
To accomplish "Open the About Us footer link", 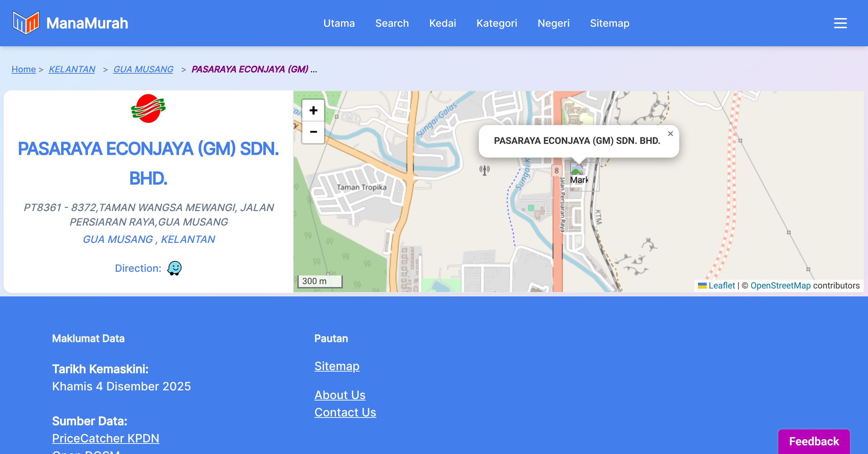I will (340, 395).
